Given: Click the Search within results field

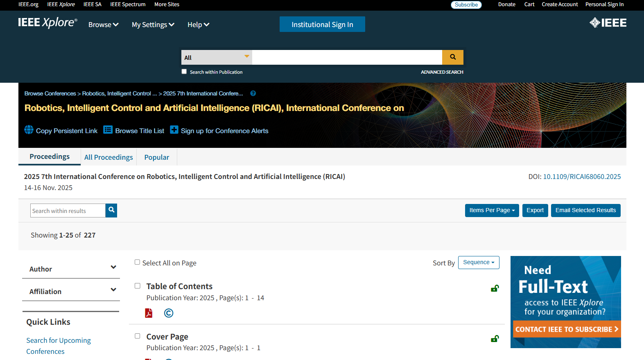Looking at the screenshot, I should 68,211.
